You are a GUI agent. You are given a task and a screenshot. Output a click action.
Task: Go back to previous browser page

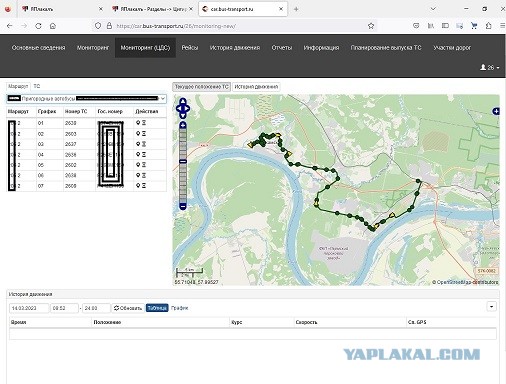click(9, 26)
